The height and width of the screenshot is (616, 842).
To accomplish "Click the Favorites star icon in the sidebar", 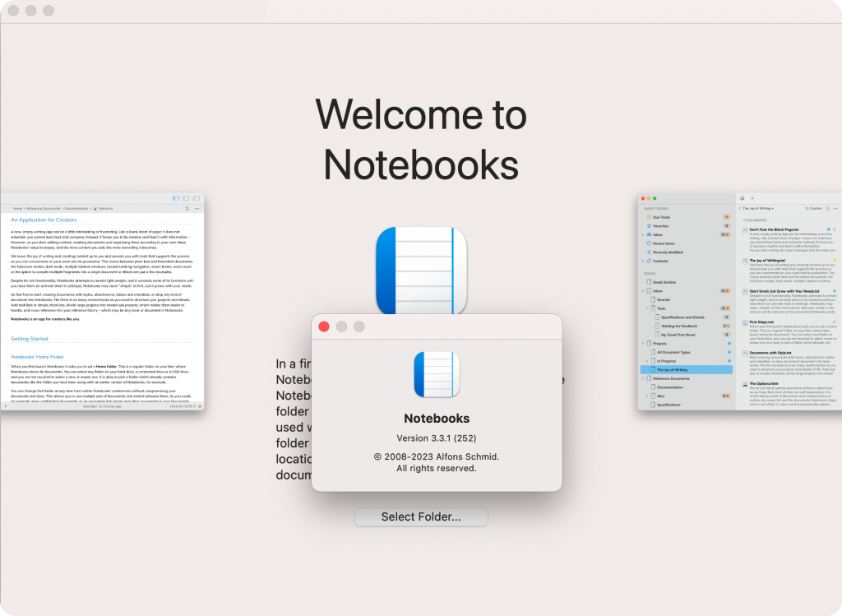I will pos(648,226).
